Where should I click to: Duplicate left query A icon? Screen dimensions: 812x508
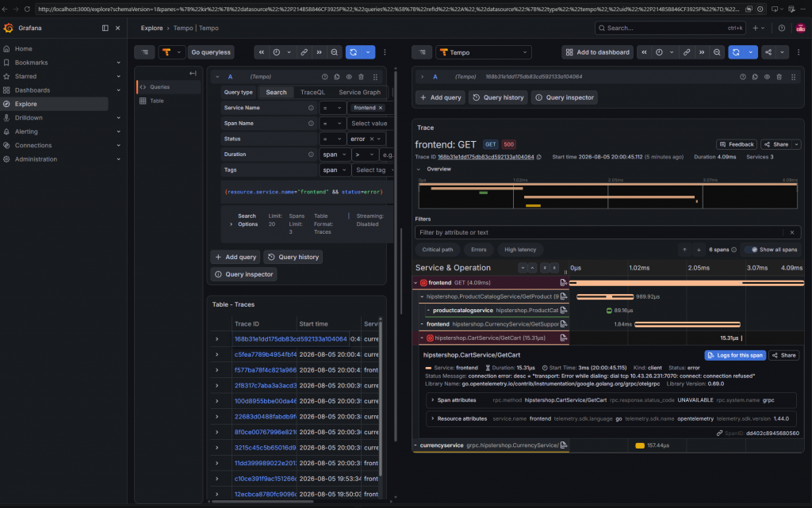336,77
